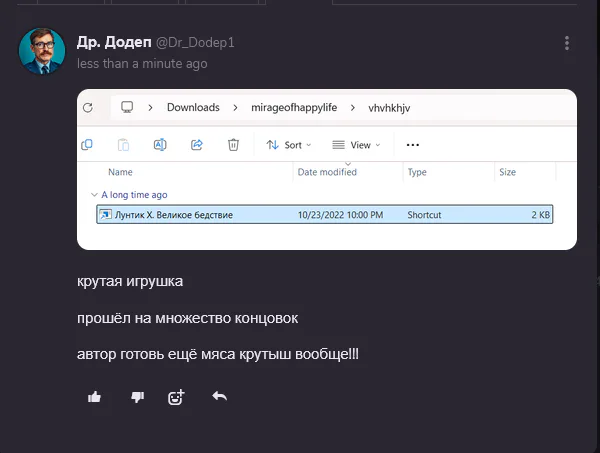Viewport: 600px width, 453px height.
Task: Click the comment text 'крутая игрушка'
Action: click(x=130, y=282)
